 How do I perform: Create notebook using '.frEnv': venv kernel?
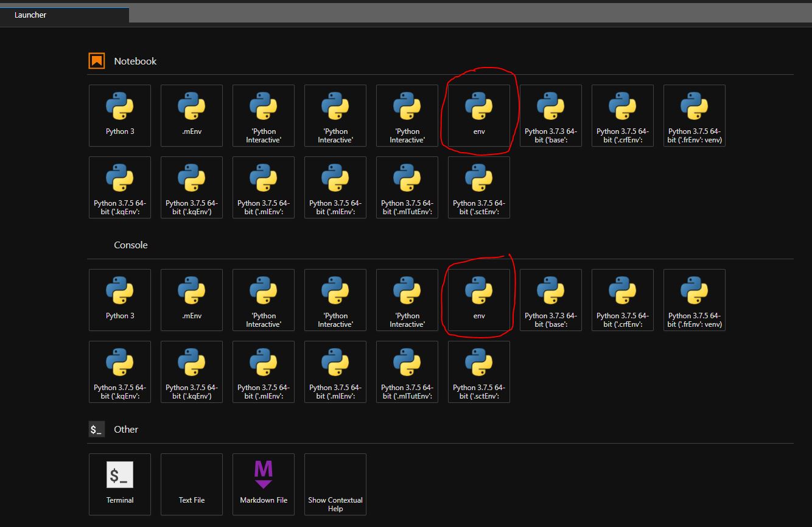pyautogui.click(x=695, y=116)
